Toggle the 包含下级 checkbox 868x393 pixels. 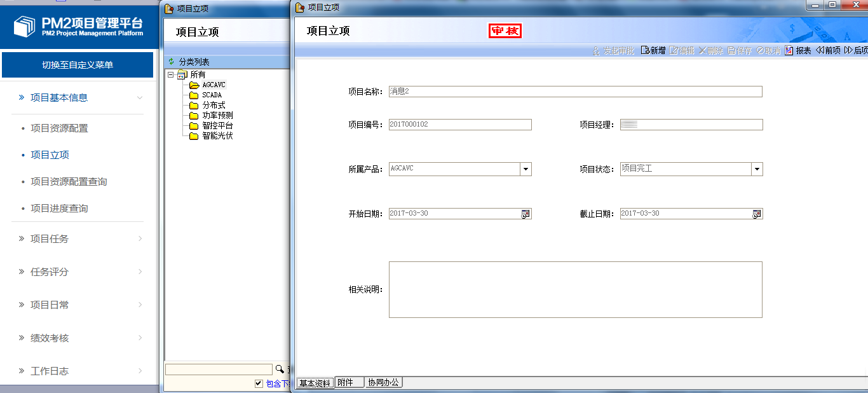pos(259,383)
